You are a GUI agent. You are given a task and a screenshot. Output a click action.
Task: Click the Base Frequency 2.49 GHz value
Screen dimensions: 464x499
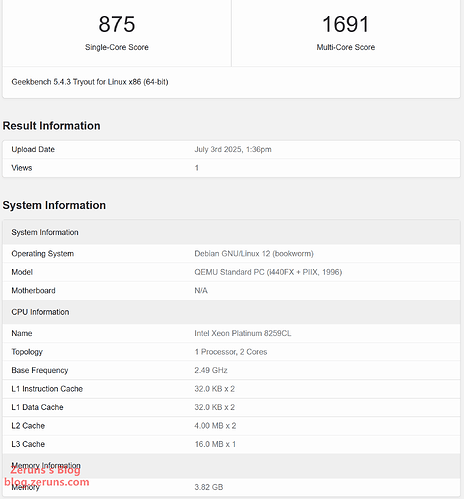(211, 370)
